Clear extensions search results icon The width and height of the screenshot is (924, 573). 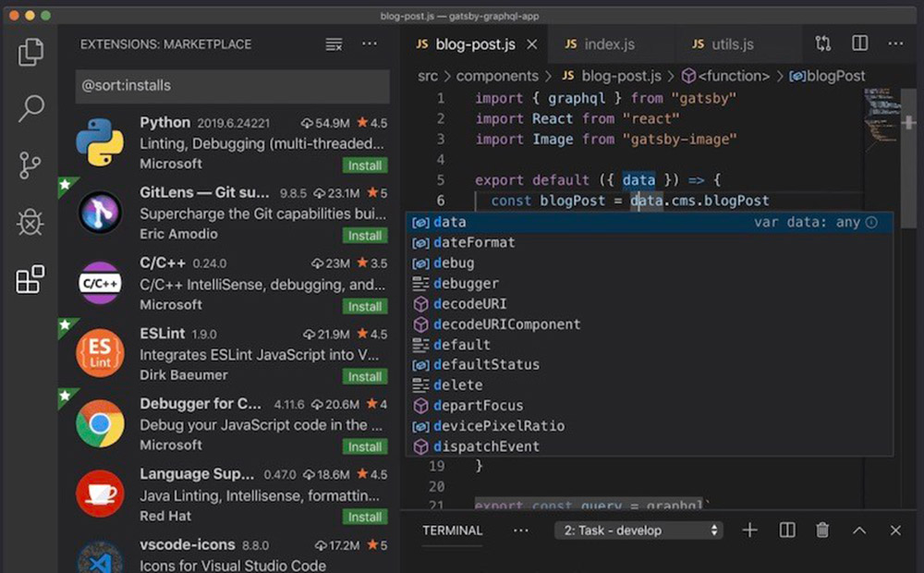pyautogui.click(x=334, y=44)
